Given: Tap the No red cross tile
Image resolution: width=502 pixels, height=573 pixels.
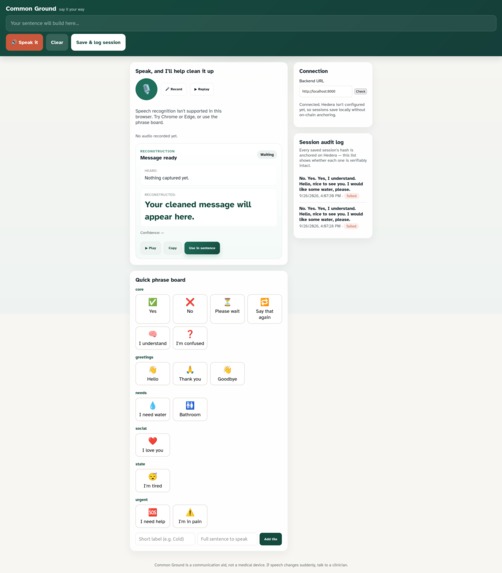Looking at the screenshot, I should (x=190, y=309).
